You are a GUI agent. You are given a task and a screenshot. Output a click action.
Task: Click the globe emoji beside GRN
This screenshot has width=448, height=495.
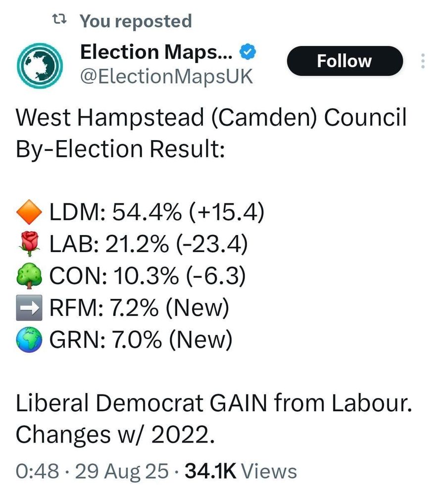tap(30, 340)
